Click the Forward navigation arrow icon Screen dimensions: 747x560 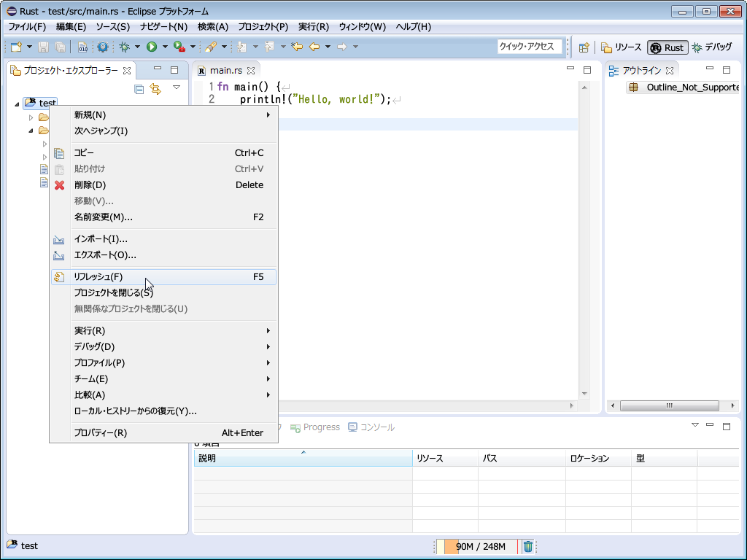coord(342,47)
